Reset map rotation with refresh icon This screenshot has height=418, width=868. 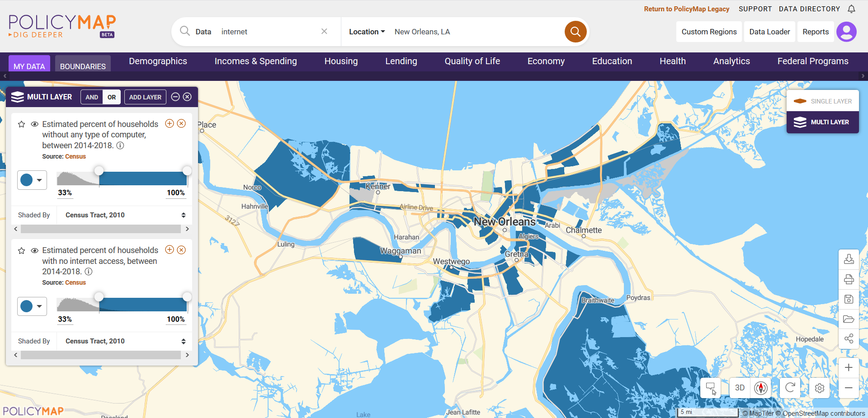[x=790, y=388]
